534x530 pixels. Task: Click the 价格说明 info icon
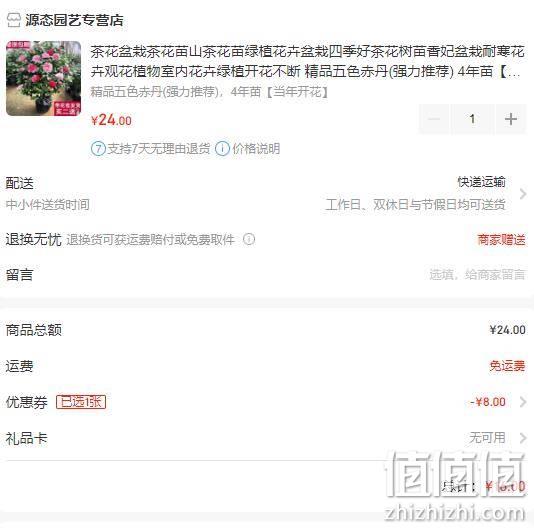coord(222,149)
